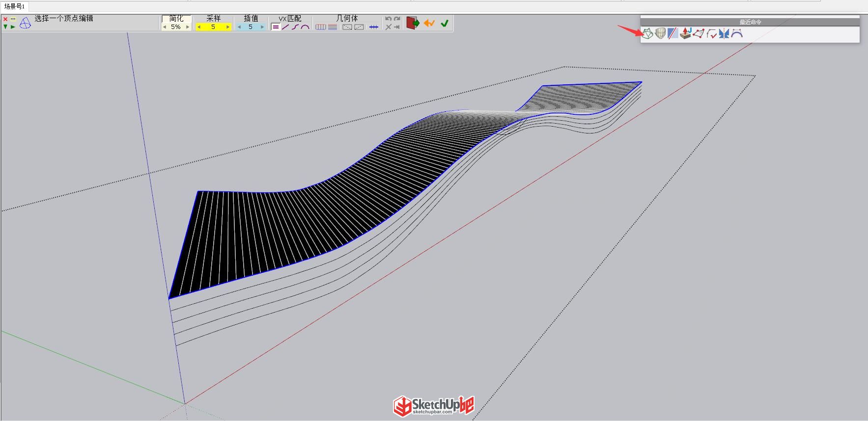Click the blue 插值 value 5
Viewport: 868px width, 421px height.
[251, 27]
